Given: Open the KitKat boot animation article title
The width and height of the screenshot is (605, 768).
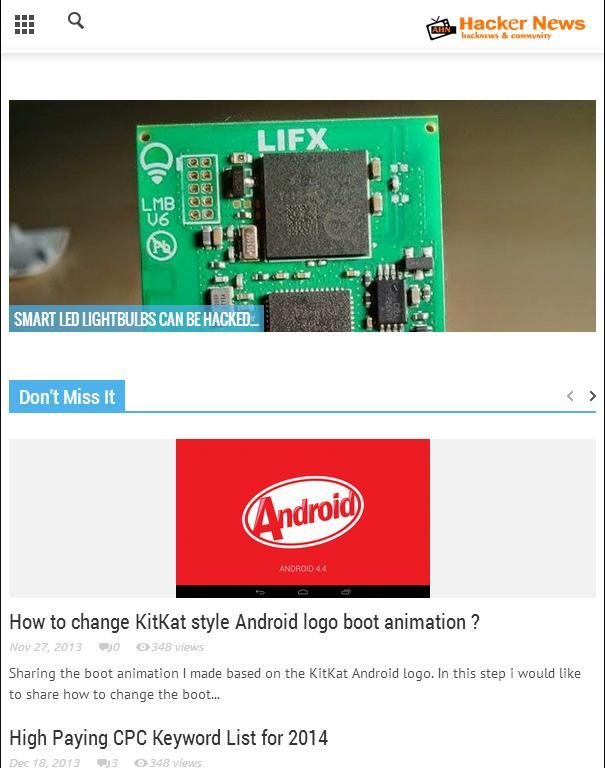Looking at the screenshot, I should pyautogui.click(x=244, y=622).
